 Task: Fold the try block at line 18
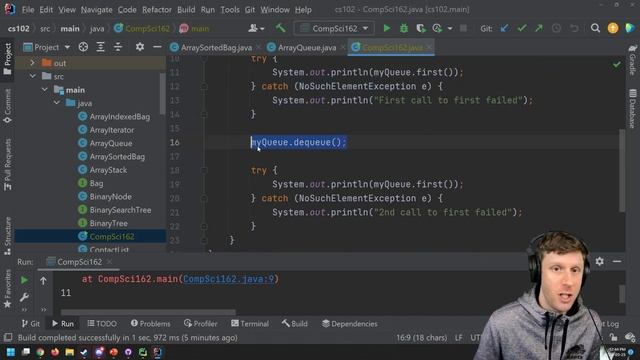click(204, 170)
